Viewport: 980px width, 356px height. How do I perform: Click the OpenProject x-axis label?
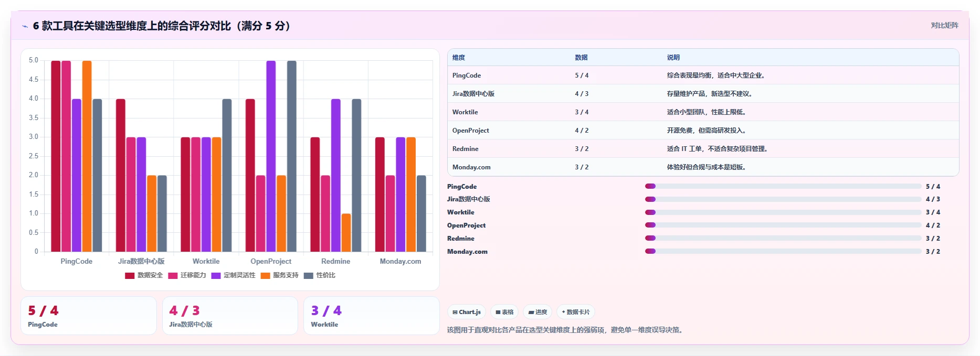pos(271,261)
